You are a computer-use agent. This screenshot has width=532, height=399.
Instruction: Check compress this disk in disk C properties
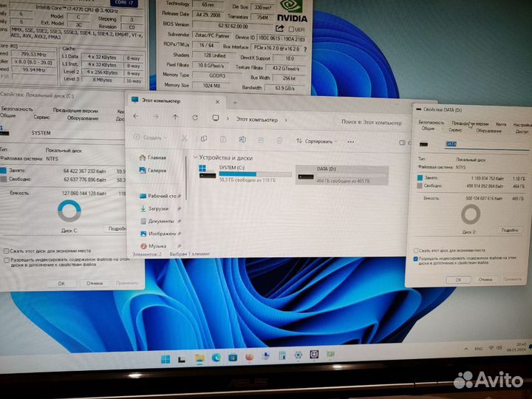(x=6, y=251)
